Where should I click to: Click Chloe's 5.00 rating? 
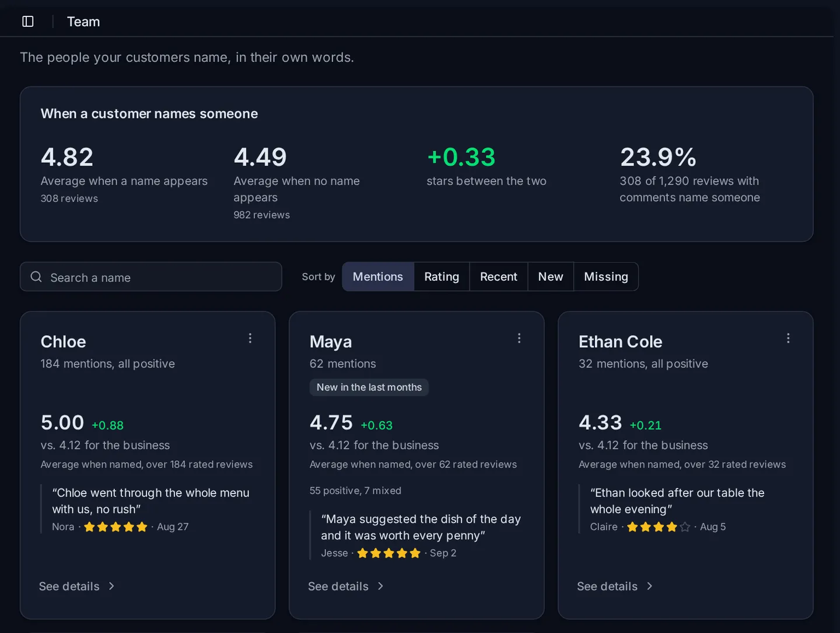pos(62,422)
